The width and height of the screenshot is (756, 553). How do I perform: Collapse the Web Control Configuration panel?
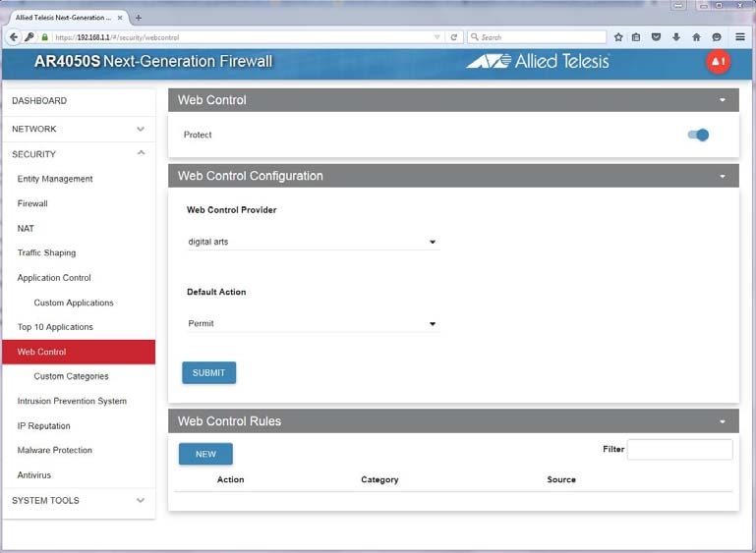click(723, 176)
